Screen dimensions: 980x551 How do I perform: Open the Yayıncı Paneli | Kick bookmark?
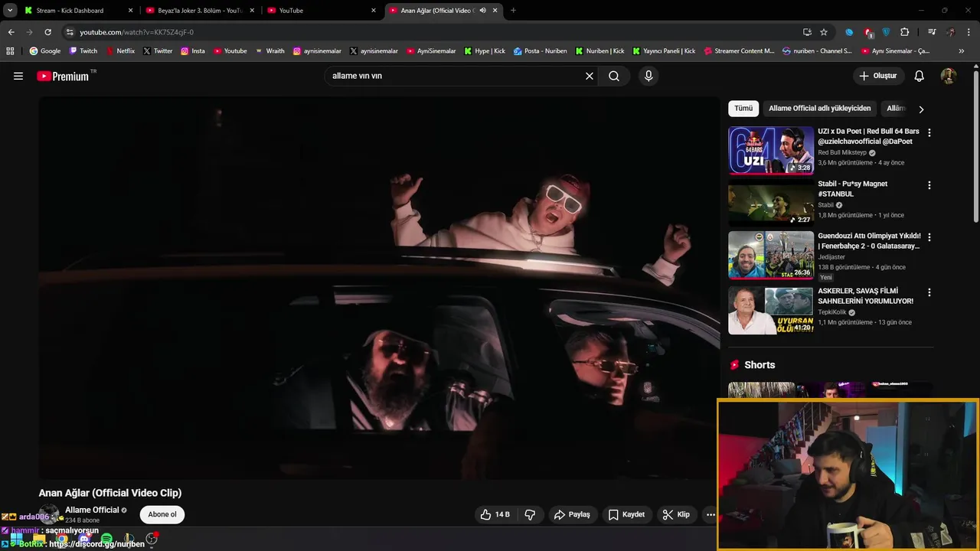[663, 51]
